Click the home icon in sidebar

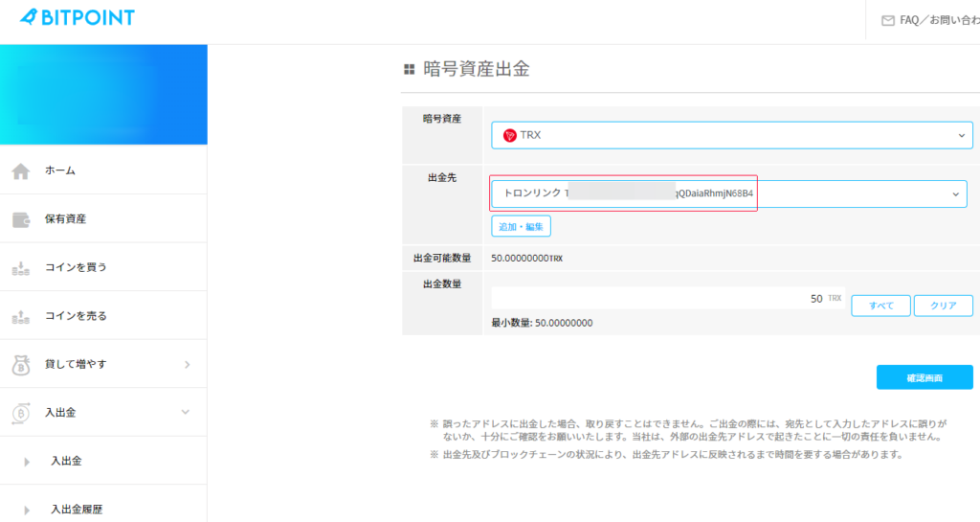(x=21, y=170)
